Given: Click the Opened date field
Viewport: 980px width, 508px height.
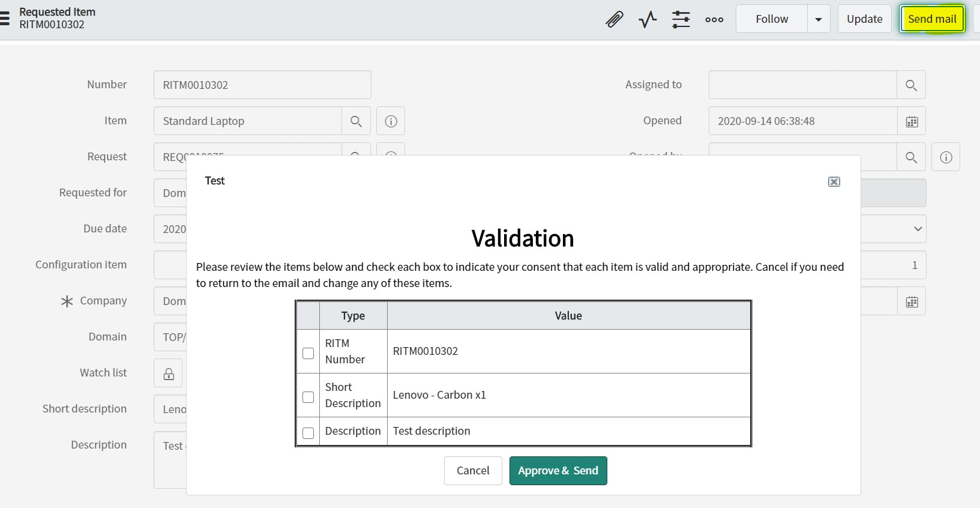Looking at the screenshot, I should point(803,121).
